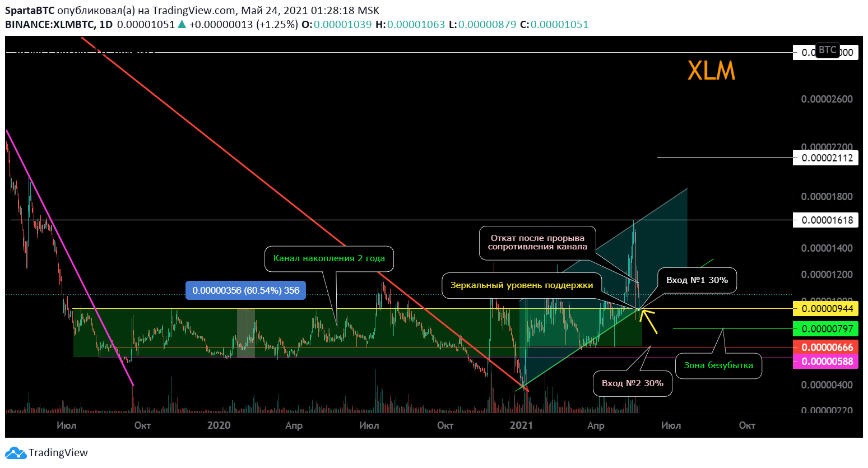Open the SpartaBTC author name
This screenshot has height=468, width=868.
30,10
